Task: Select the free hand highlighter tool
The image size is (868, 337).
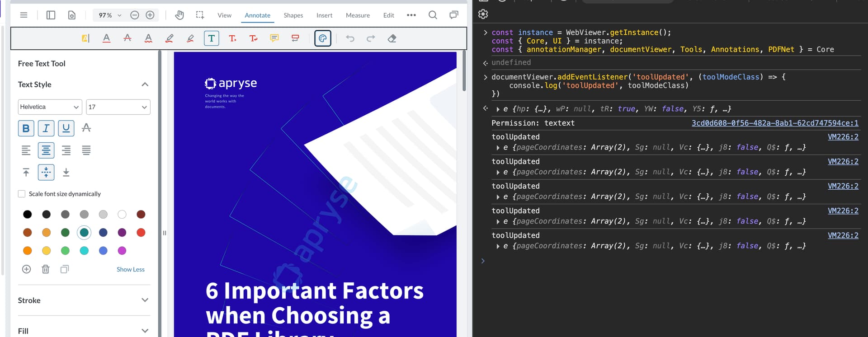Action: (190, 38)
